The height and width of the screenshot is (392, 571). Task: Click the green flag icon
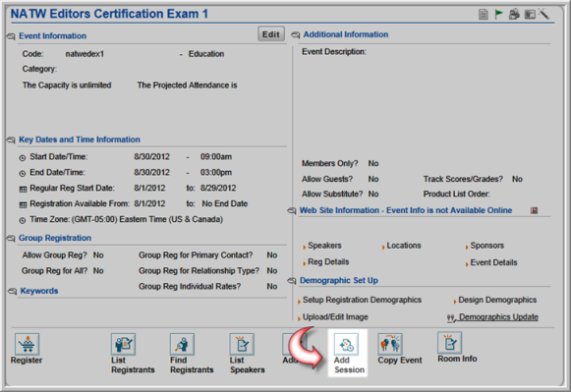click(x=498, y=14)
